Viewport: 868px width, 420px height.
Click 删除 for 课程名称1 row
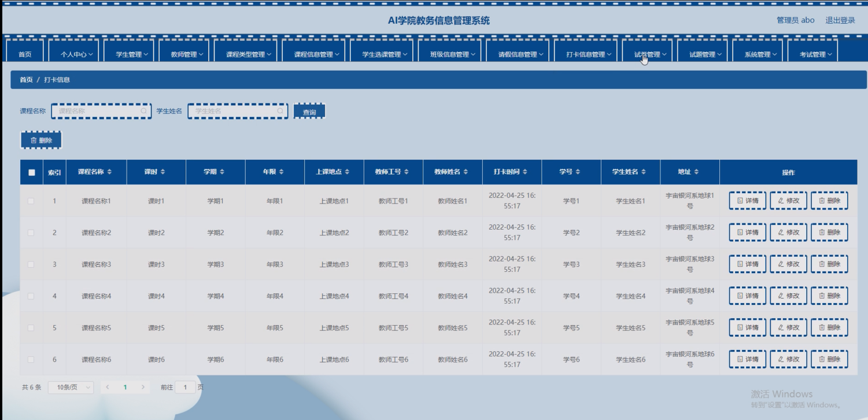coord(829,201)
